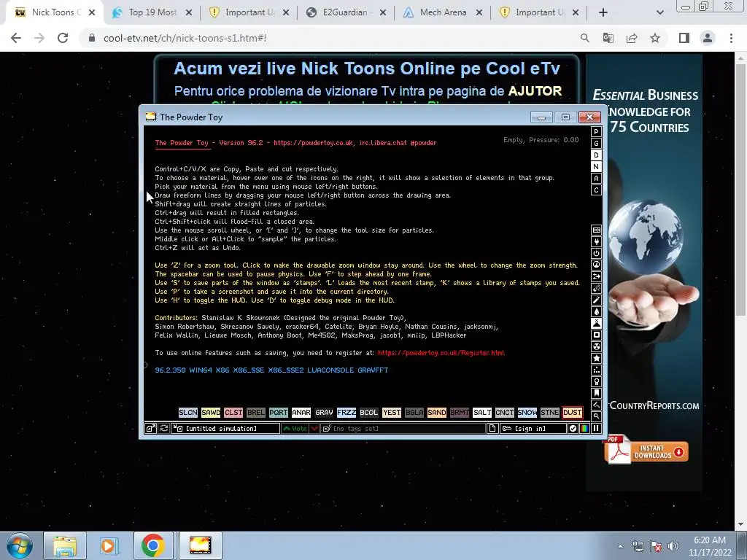Open the Explosives menu icon
747x560 pixels.
click(x=596, y=288)
